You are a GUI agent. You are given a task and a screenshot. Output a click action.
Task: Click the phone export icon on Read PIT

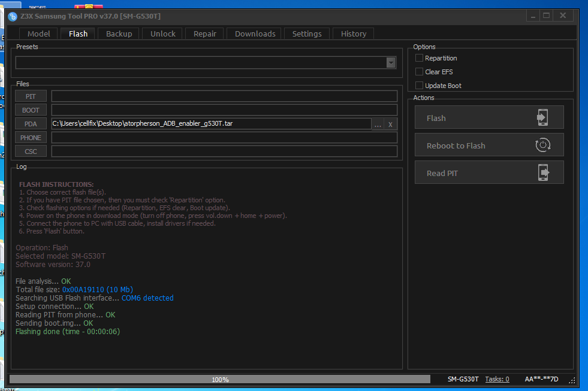[544, 172]
